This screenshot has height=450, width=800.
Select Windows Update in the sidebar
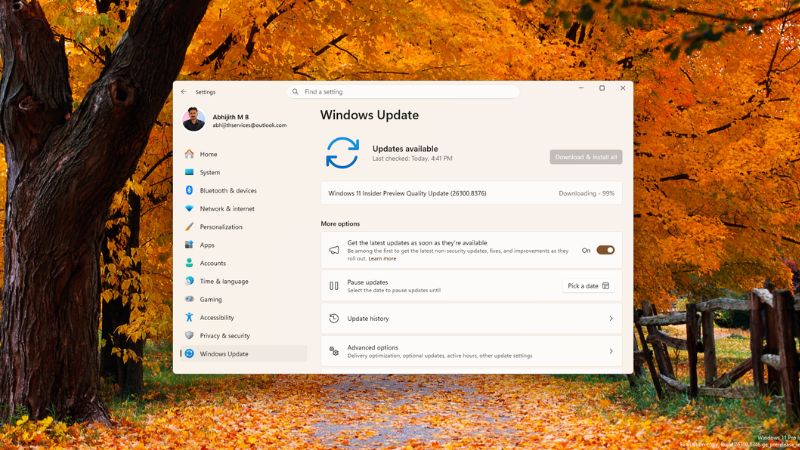point(244,354)
